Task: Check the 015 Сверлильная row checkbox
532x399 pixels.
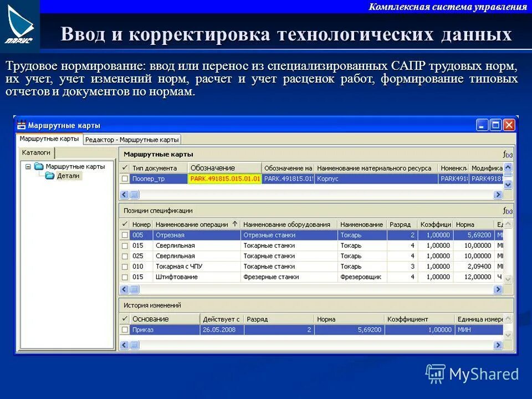Action: point(125,245)
